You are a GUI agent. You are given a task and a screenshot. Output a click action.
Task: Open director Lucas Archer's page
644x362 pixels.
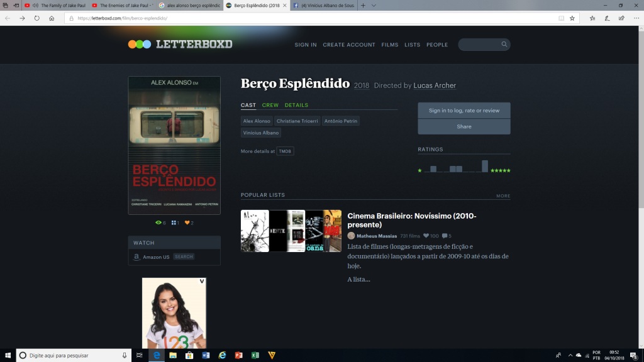435,85
